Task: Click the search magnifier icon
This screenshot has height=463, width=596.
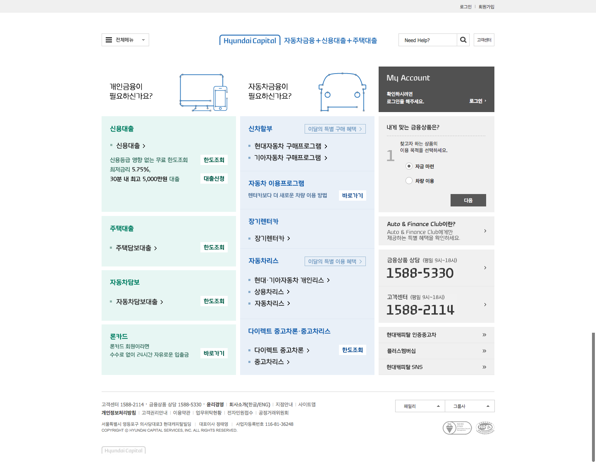Action: 463,40
